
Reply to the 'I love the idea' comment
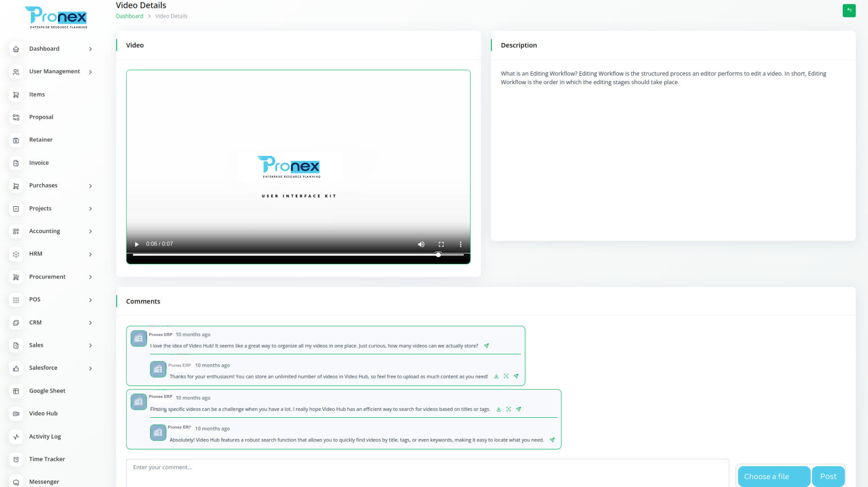tap(486, 346)
